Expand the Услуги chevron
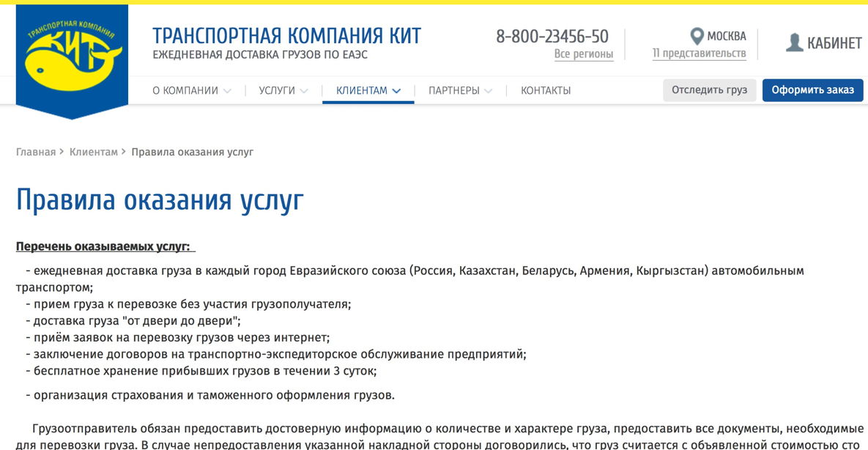 (x=303, y=91)
